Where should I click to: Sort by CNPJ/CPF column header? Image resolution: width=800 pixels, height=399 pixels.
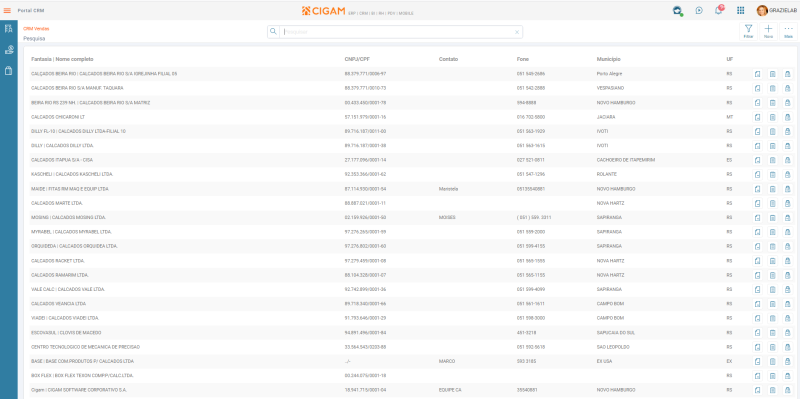356,59
